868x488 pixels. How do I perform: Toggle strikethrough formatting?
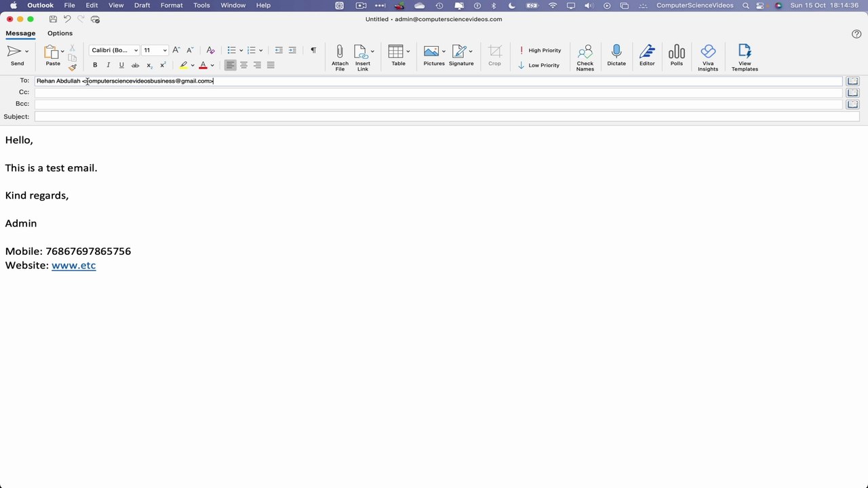[135, 65]
